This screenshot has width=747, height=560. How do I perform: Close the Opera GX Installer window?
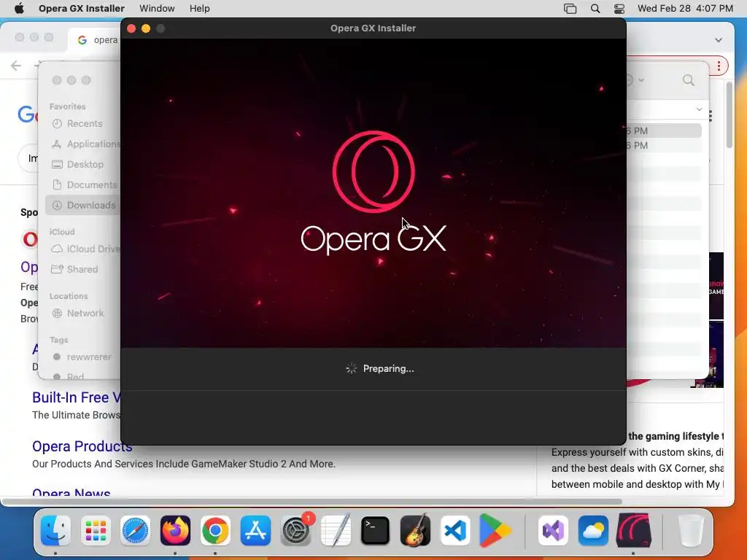point(131,28)
